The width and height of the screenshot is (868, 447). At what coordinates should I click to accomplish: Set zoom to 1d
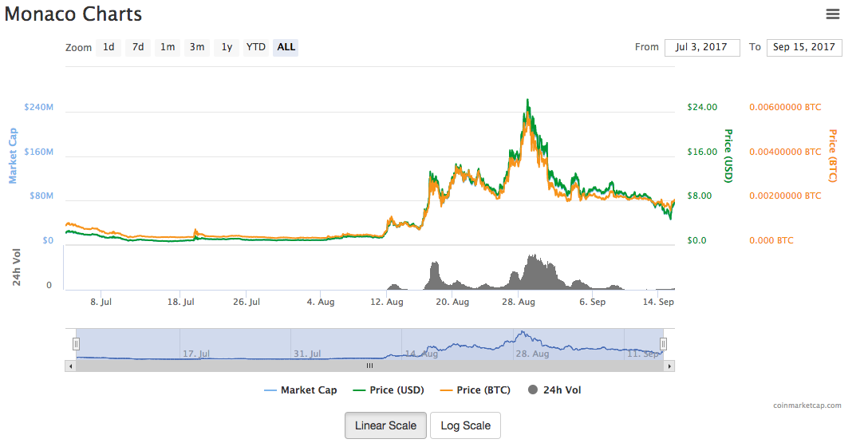pyautogui.click(x=108, y=47)
